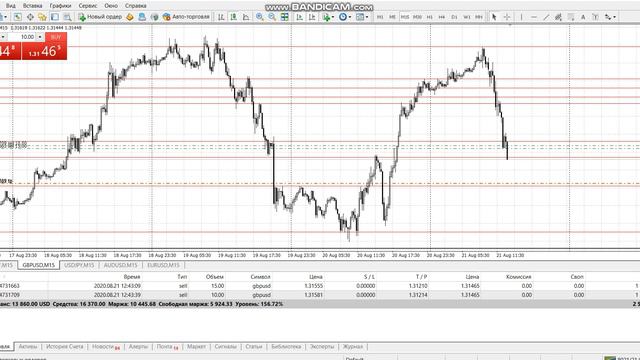Open MetaEditor yellow diamond icon
640x360 pixels.
tap(130, 17)
